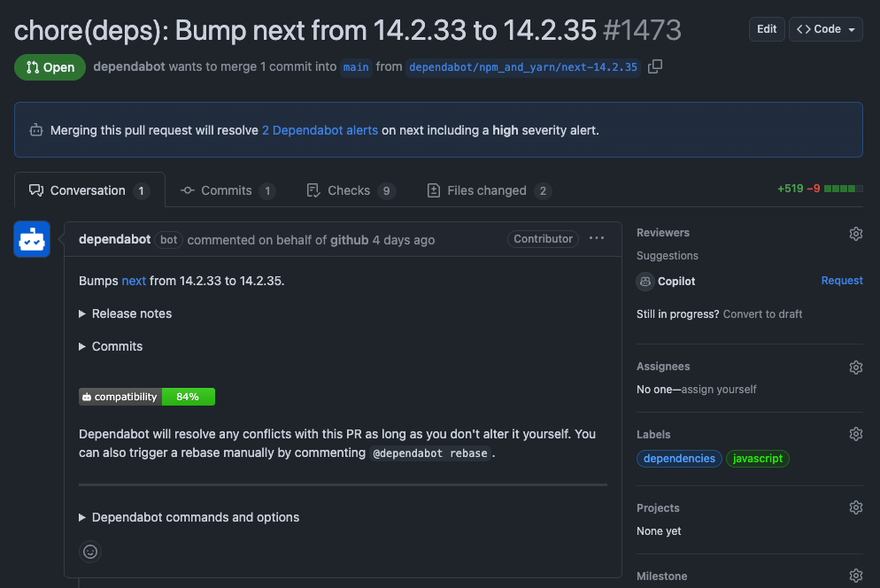Open the Projects gear settings
The image size is (880, 588).
(855, 507)
